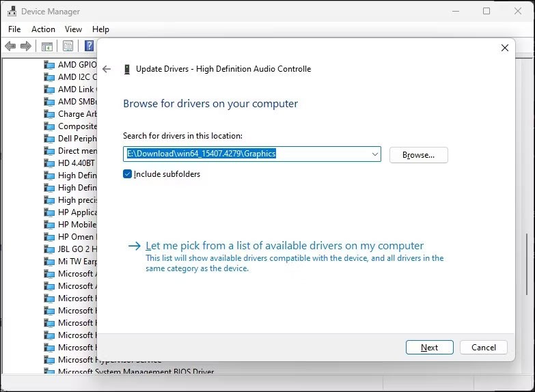This screenshot has height=392, width=535.
Task: Select AMD GPIO device in the tree
Action: [77, 65]
